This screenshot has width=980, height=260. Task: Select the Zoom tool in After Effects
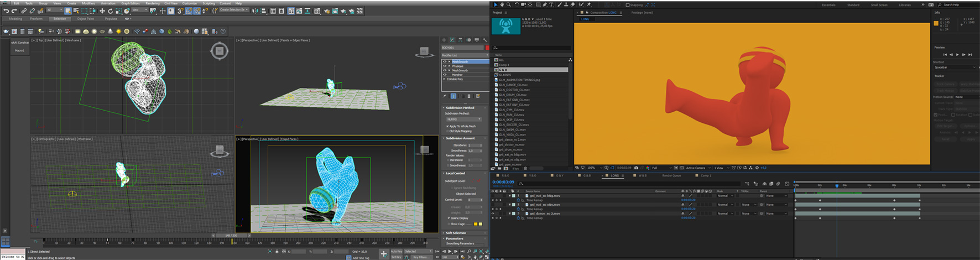pyautogui.click(x=509, y=5)
